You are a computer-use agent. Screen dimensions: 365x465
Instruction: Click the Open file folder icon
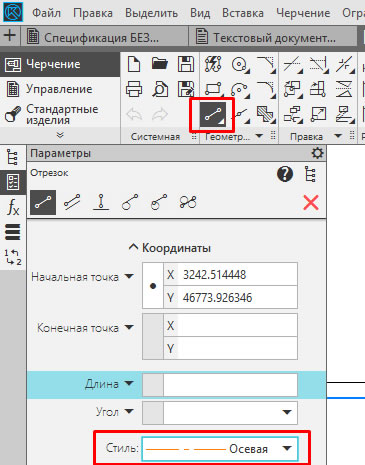[160, 63]
